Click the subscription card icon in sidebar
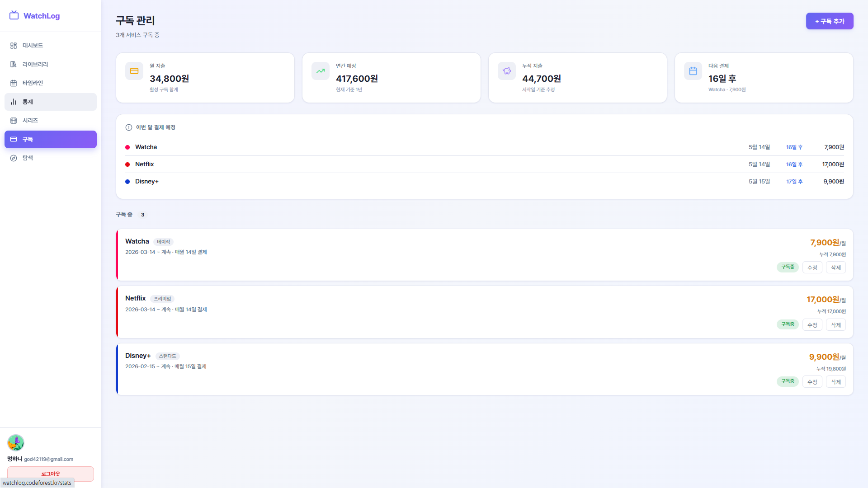Image resolution: width=868 pixels, height=488 pixels. coord(14,139)
